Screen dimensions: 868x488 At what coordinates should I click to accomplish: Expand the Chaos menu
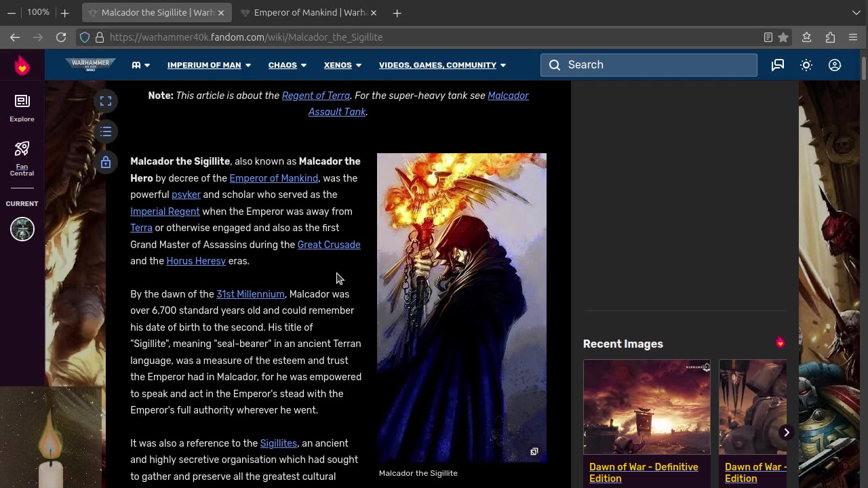tap(288, 65)
